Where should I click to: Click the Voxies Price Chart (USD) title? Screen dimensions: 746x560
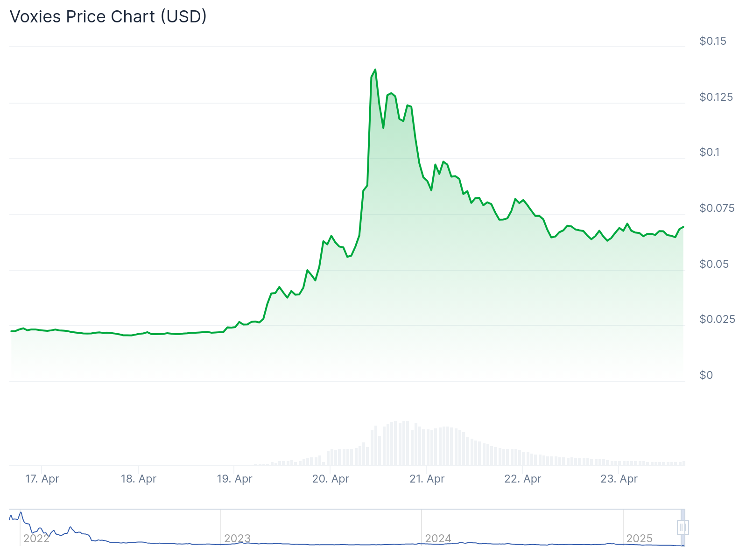point(108,17)
